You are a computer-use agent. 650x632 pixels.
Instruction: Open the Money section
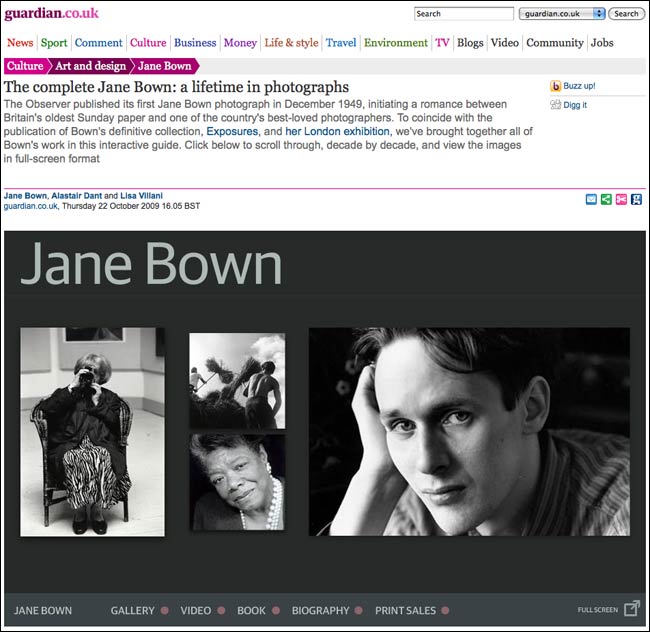[240, 43]
